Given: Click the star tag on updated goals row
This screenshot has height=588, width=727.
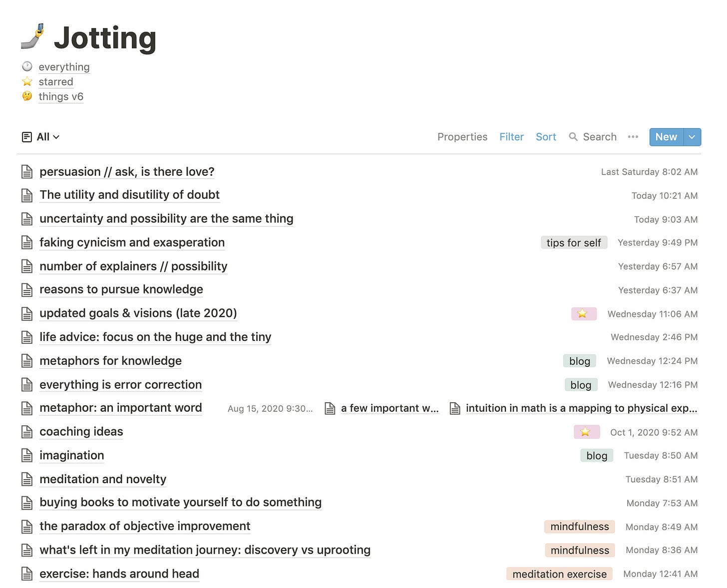Looking at the screenshot, I should click(583, 313).
